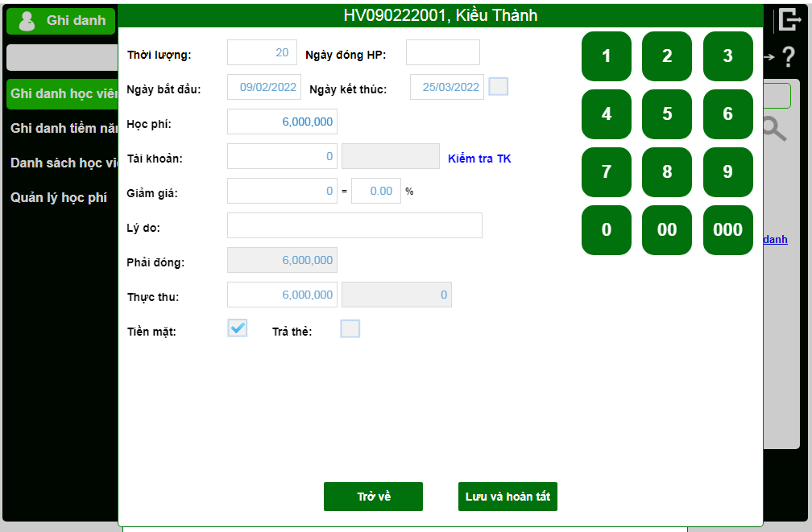Enable the Trả thẻ checkbox
Image resolution: width=812 pixels, height=532 pixels.
350,328
